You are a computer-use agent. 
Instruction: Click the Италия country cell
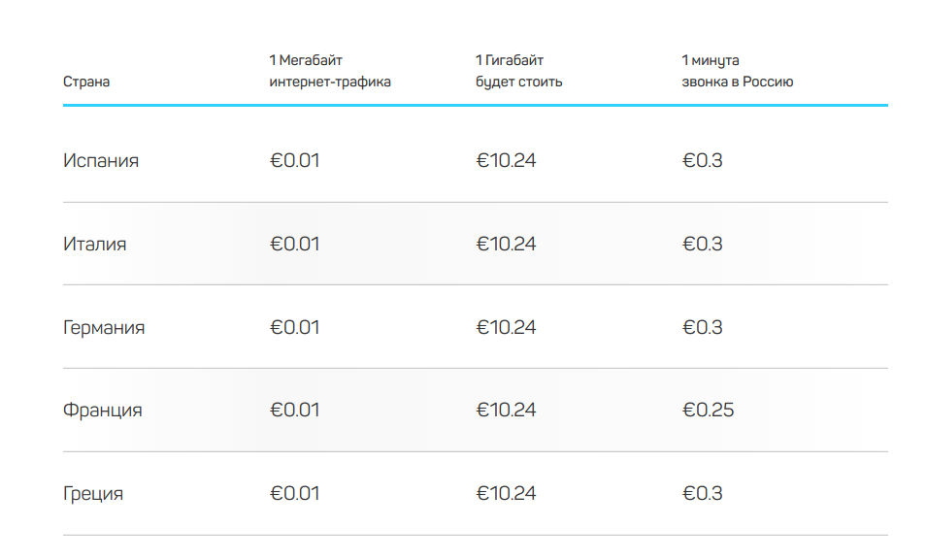tap(95, 245)
